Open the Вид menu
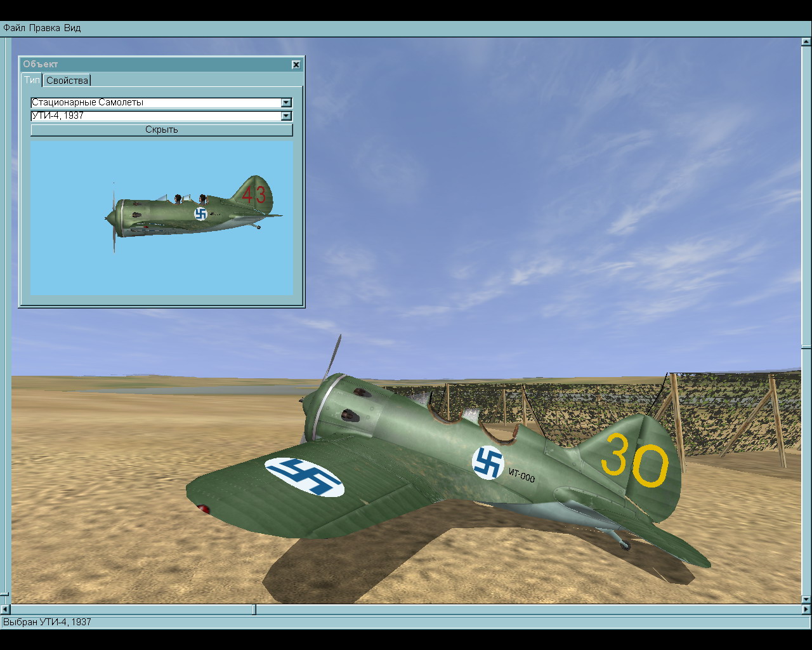812x650 pixels. pos(72,28)
